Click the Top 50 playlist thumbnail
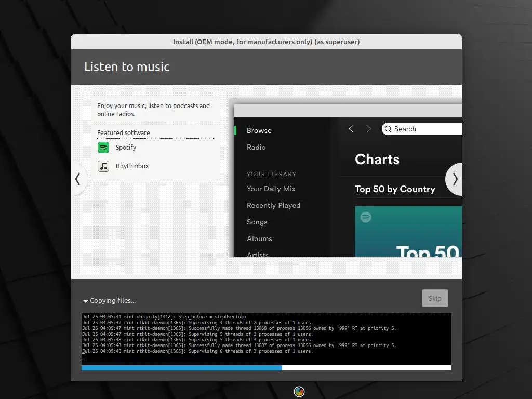This screenshot has height=399, width=532. point(408,231)
